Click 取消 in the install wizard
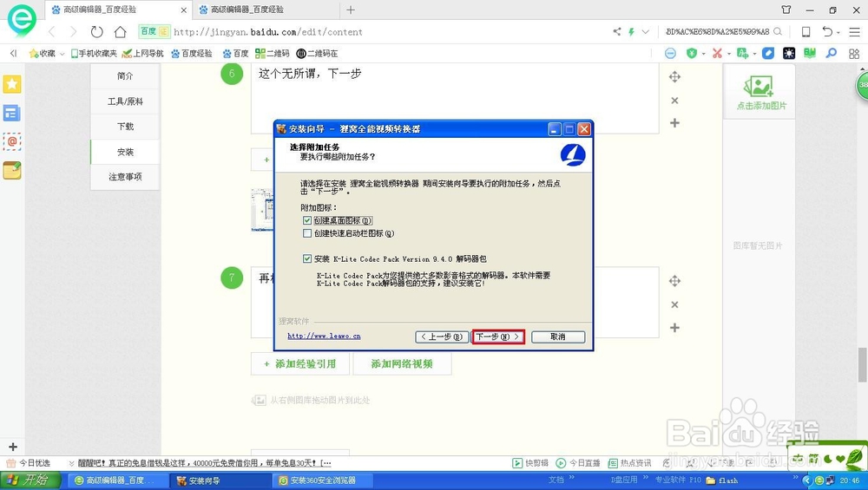This screenshot has height=490, width=868. [x=558, y=336]
